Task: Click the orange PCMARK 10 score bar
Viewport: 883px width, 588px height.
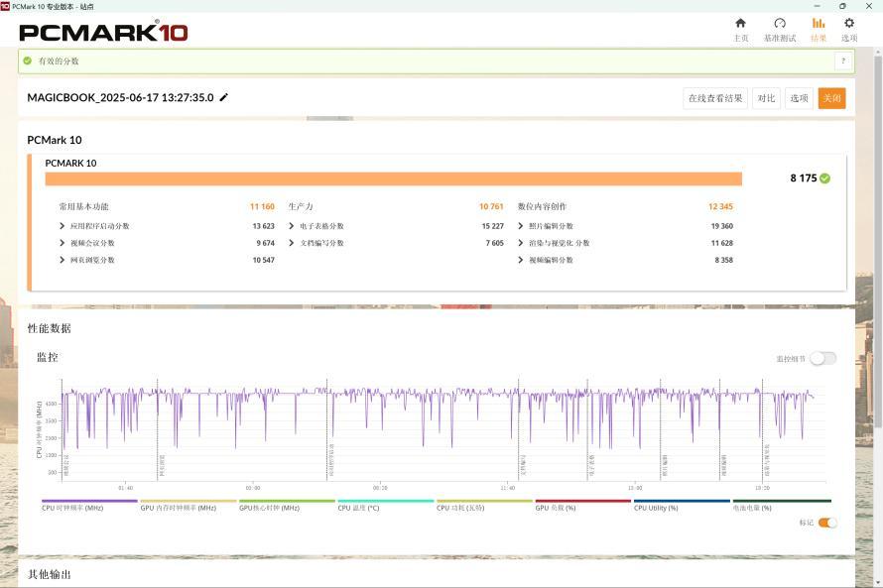Action: pyautogui.click(x=393, y=178)
